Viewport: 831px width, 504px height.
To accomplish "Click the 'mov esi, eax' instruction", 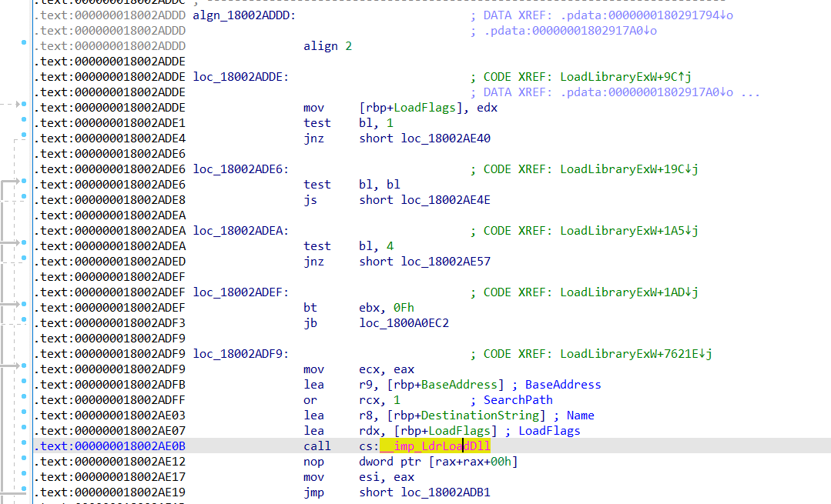I will [359, 476].
